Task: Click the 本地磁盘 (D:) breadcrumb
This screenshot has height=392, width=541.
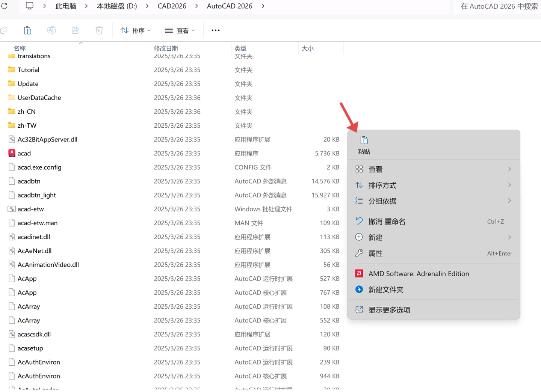Action: tap(117, 6)
